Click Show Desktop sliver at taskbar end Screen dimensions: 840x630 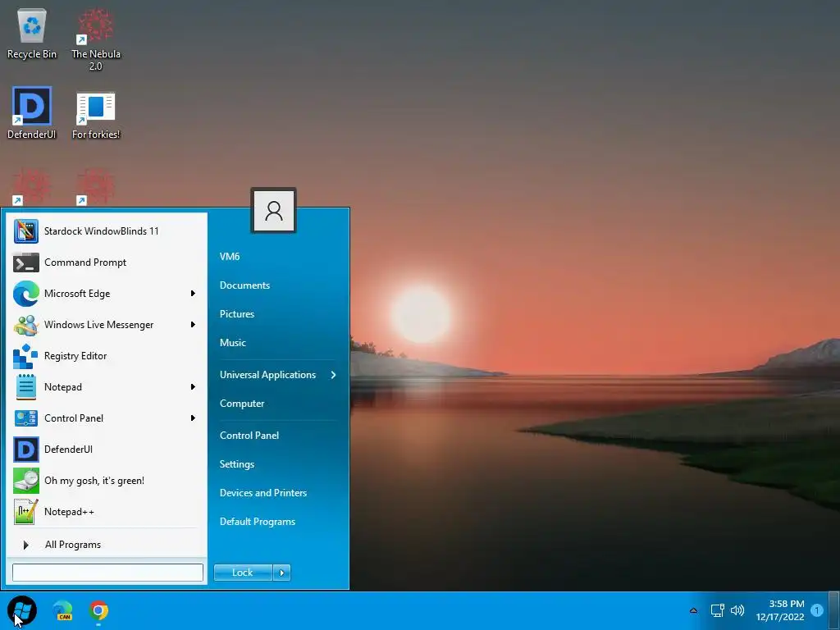(833, 610)
